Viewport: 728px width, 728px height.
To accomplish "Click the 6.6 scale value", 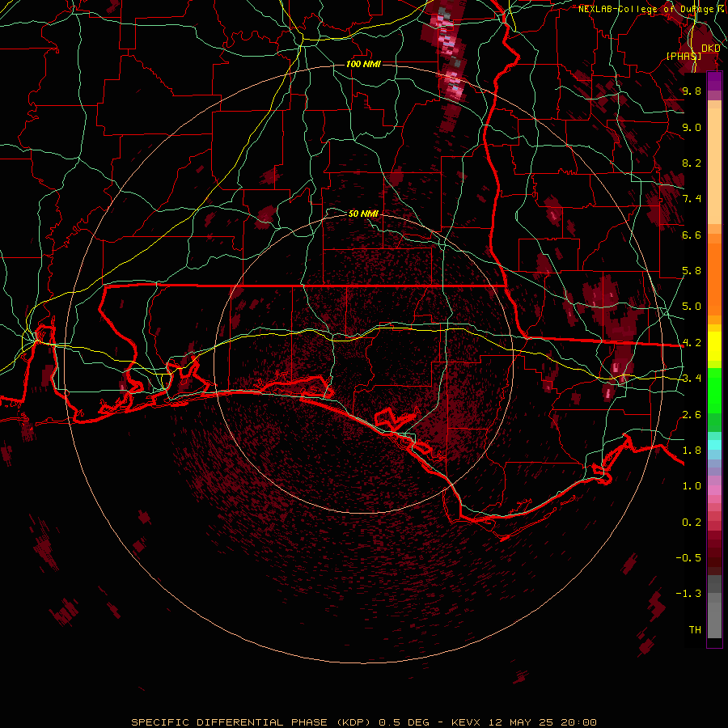I will [x=692, y=235].
